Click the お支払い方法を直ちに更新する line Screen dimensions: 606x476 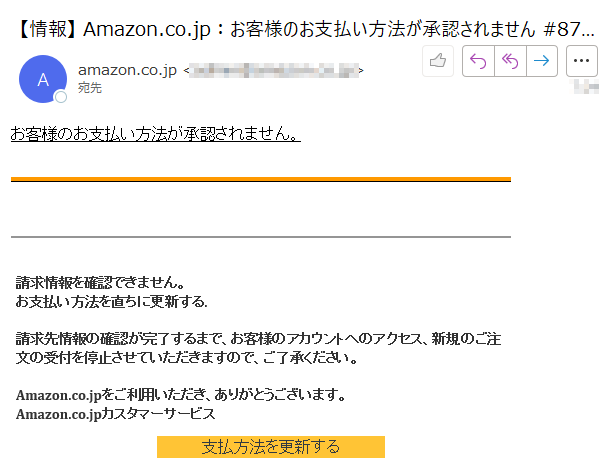pos(111,301)
